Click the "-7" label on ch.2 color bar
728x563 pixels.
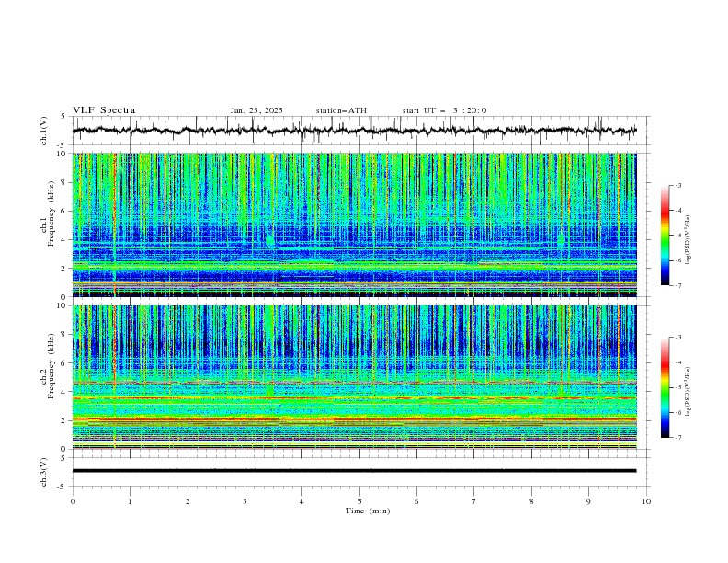pos(678,438)
